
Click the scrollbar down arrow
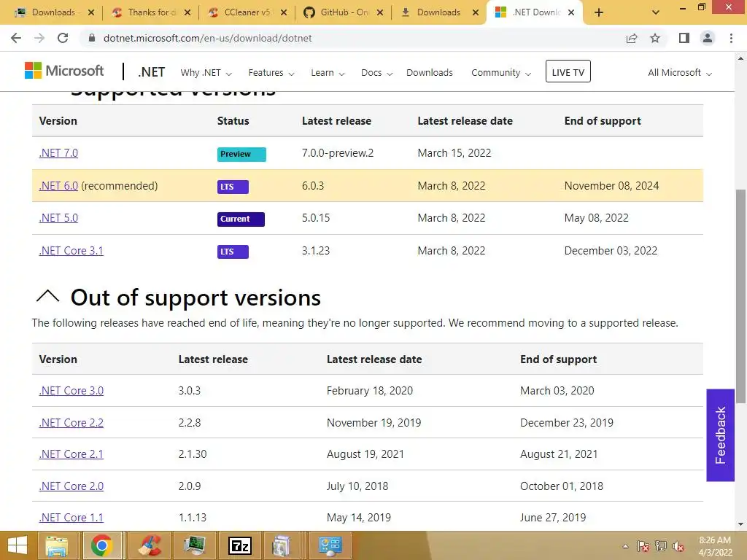tap(740, 524)
